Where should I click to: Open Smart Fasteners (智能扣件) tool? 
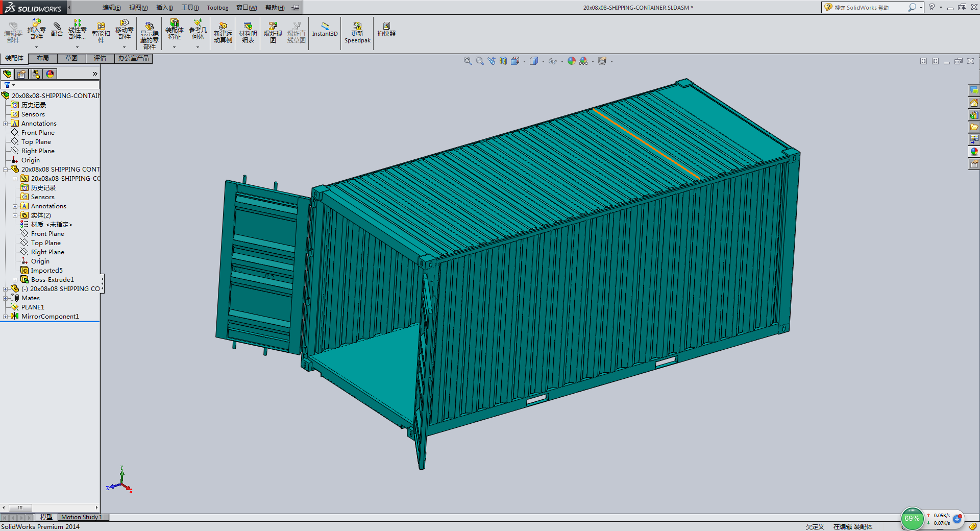(101, 33)
